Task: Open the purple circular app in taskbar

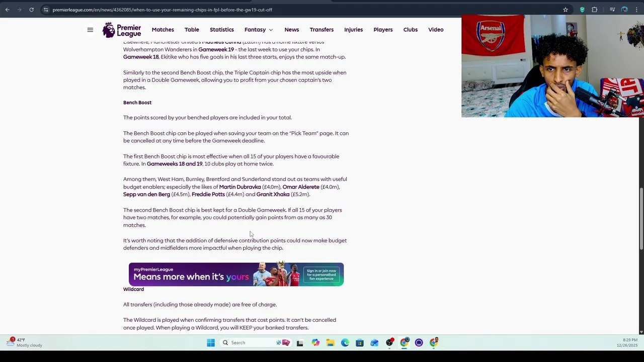Action: coord(419,343)
